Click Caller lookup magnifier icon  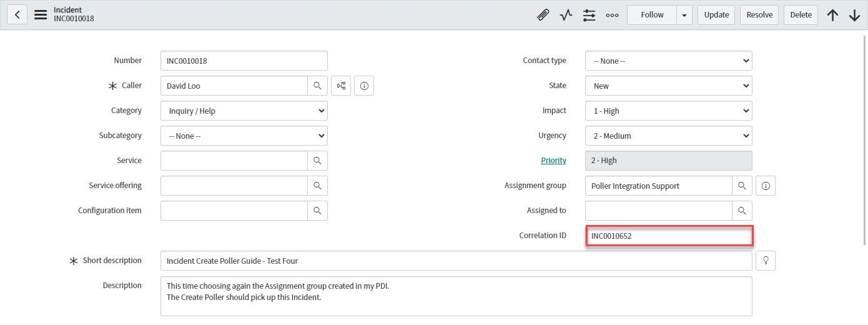tap(317, 86)
